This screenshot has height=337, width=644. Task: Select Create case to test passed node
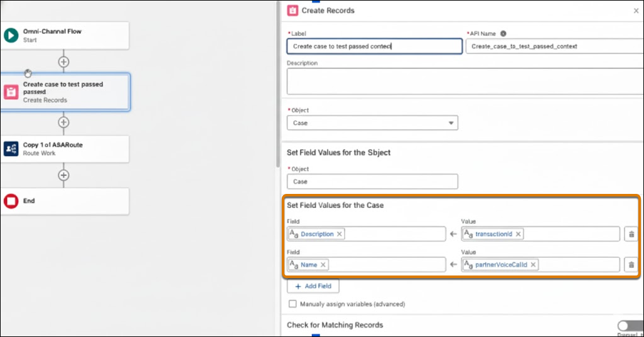[65, 92]
